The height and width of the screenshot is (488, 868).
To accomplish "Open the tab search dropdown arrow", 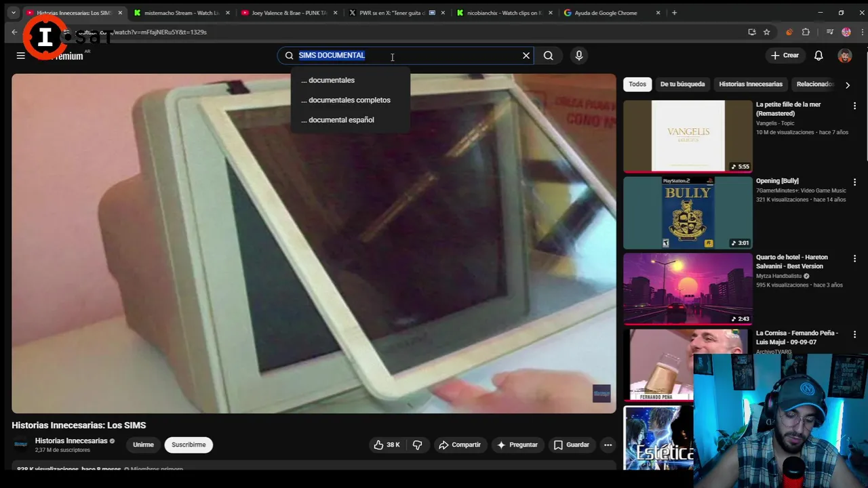I will click(x=13, y=13).
